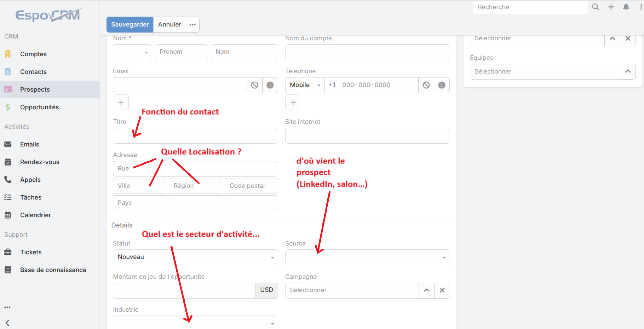This screenshot has width=644, height=329.
Task: Collapse the sidebar with the left chevron
Action: [x=7, y=323]
